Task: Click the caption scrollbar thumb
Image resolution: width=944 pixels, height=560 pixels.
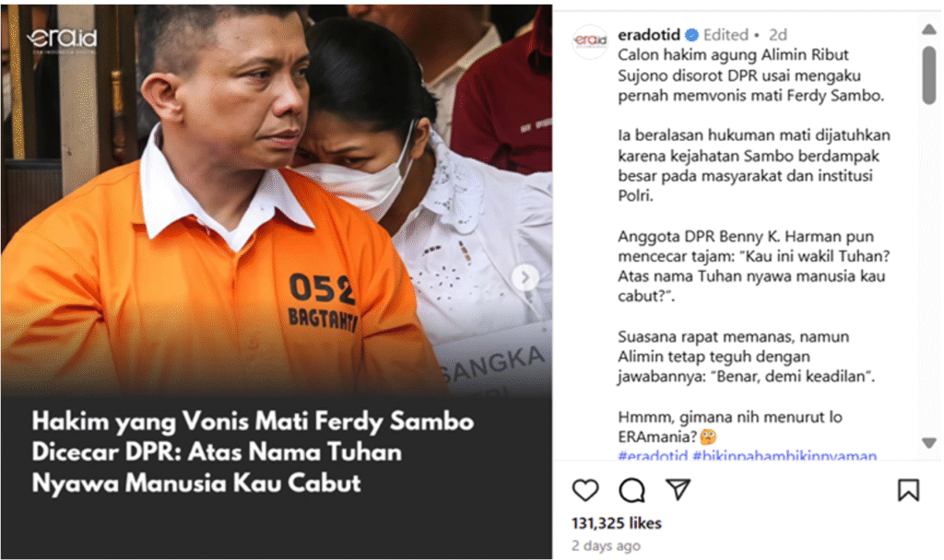Action: pos(929,76)
